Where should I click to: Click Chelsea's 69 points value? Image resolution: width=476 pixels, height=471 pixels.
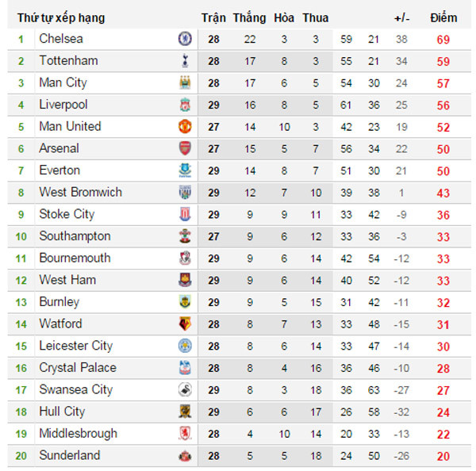[443, 39]
